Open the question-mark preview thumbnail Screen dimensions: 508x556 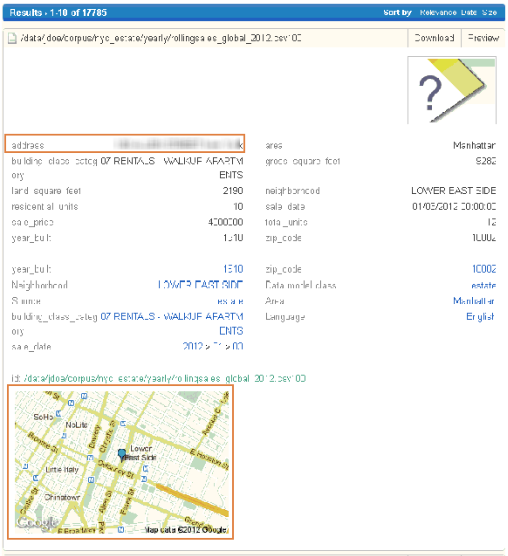coord(452,90)
